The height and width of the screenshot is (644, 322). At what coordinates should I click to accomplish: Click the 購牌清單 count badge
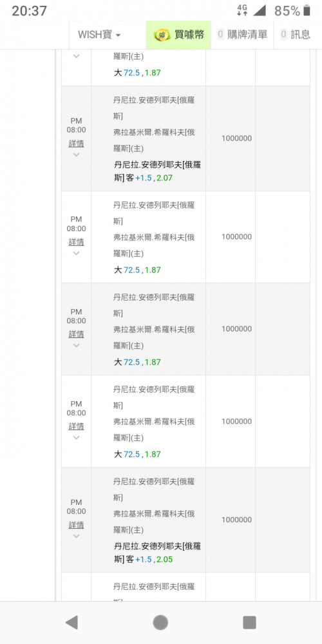(220, 35)
